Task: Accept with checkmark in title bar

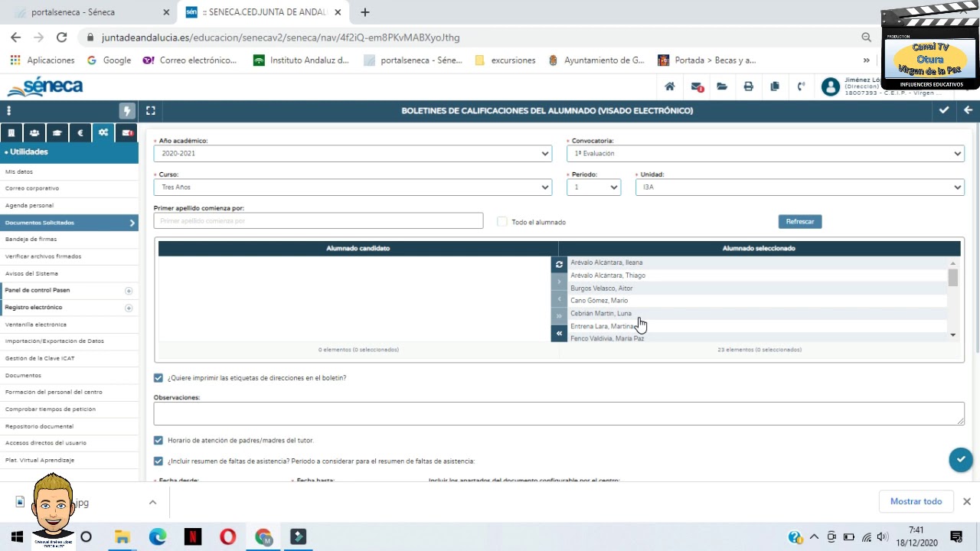Action: click(944, 110)
